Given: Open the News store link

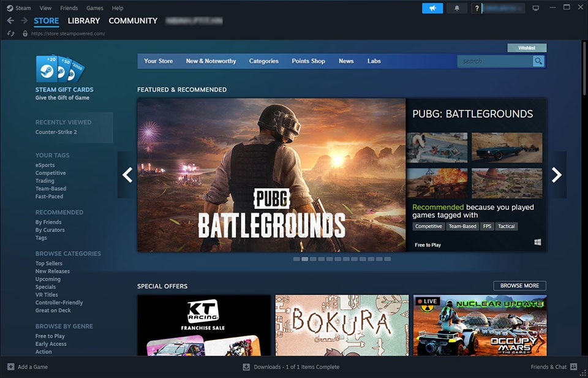Looking at the screenshot, I should coord(346,61).
